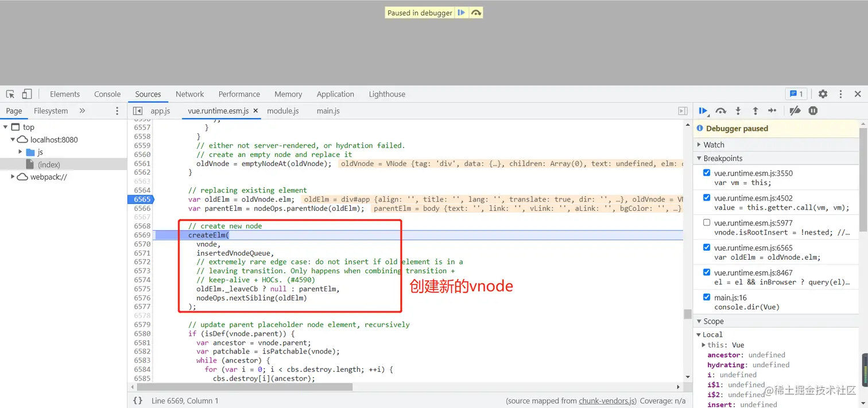This screenshot has height=408, width=868.
Task: Click the 'hydrating: undefined' scope entry
Action: [x=749, y=365]
